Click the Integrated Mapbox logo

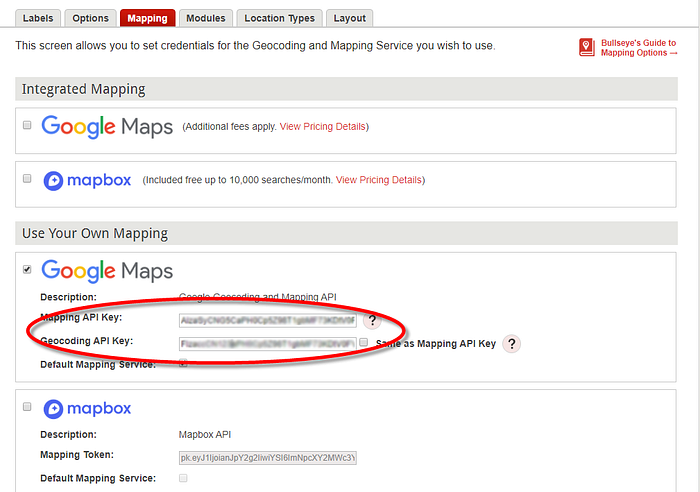click(88, 181)
